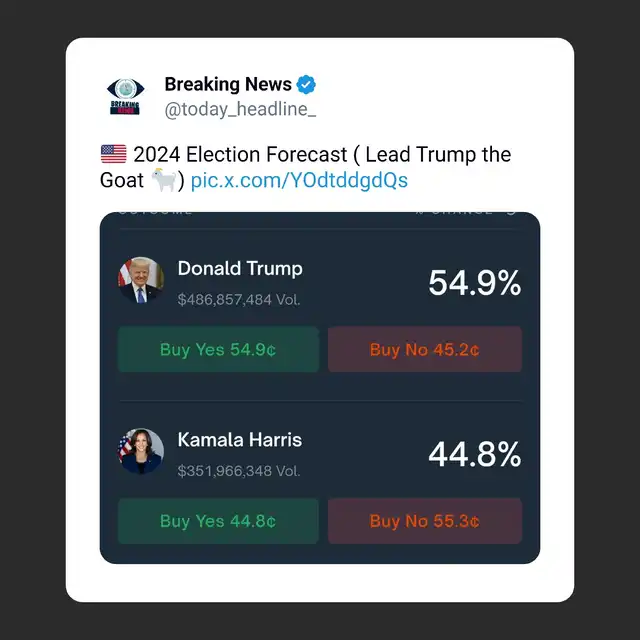The image size is (640, 640).
Task: Select the Kamala Harris outcome name
Action: 240,440
